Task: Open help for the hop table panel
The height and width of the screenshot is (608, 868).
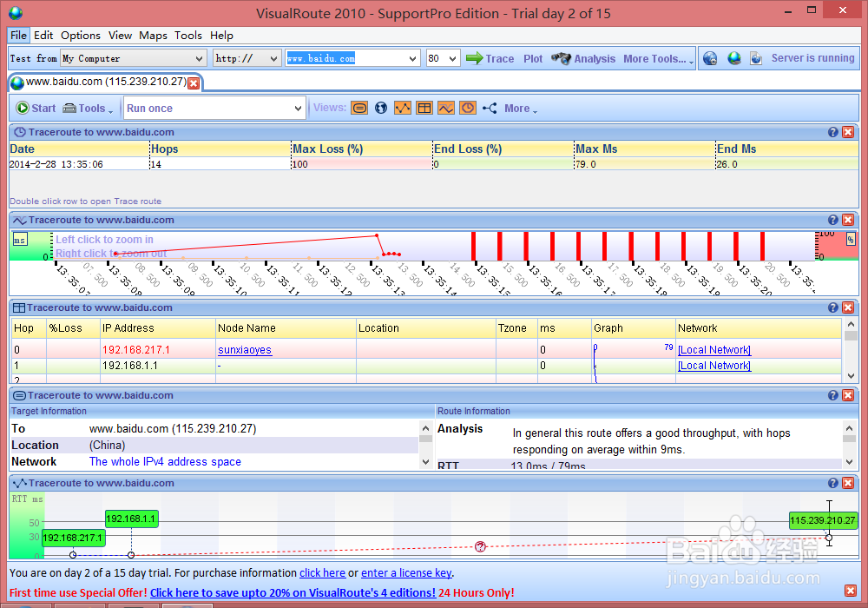Action: coord(833,307)
